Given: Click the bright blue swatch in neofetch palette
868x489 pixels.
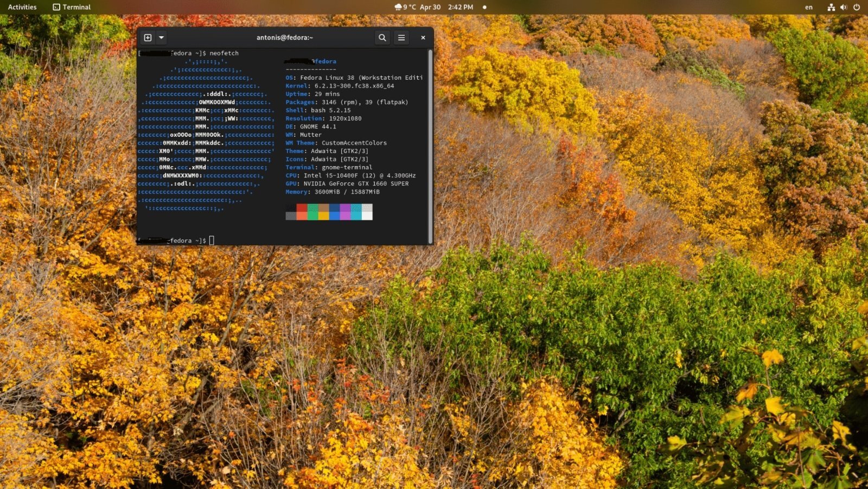Looking at the screenshot, I should [x=335, y=215].
